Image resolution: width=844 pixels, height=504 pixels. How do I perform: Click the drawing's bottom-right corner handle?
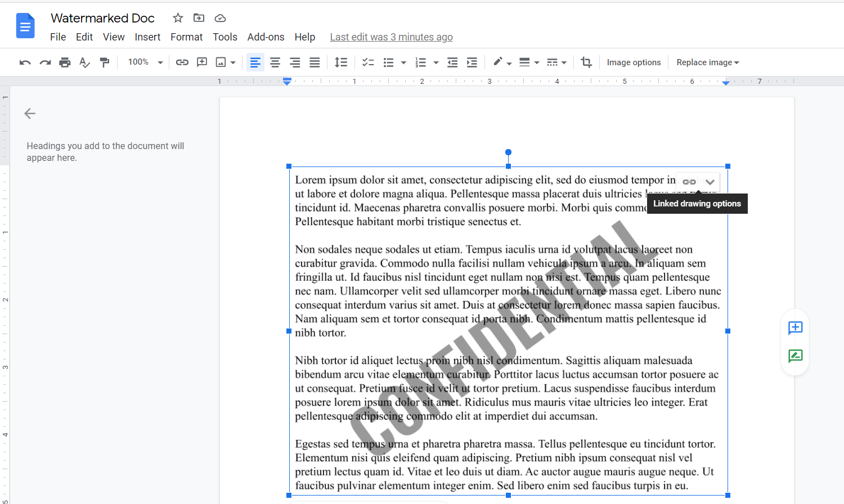(x=728, y=496)
